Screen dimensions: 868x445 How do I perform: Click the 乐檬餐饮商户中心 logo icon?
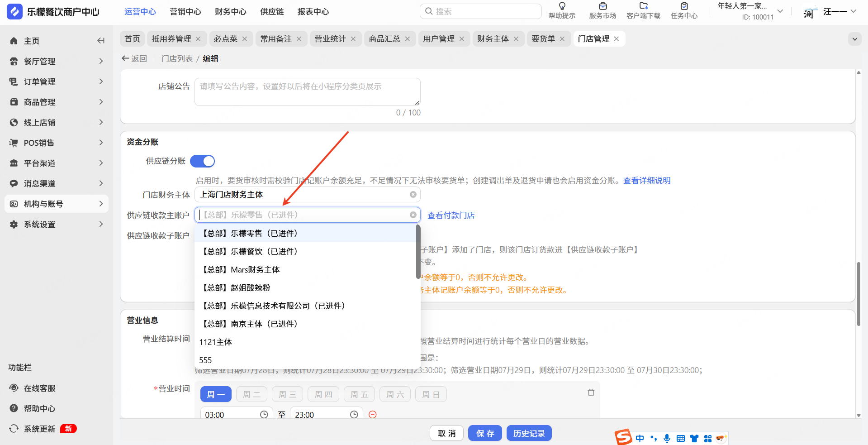[14, 12]
